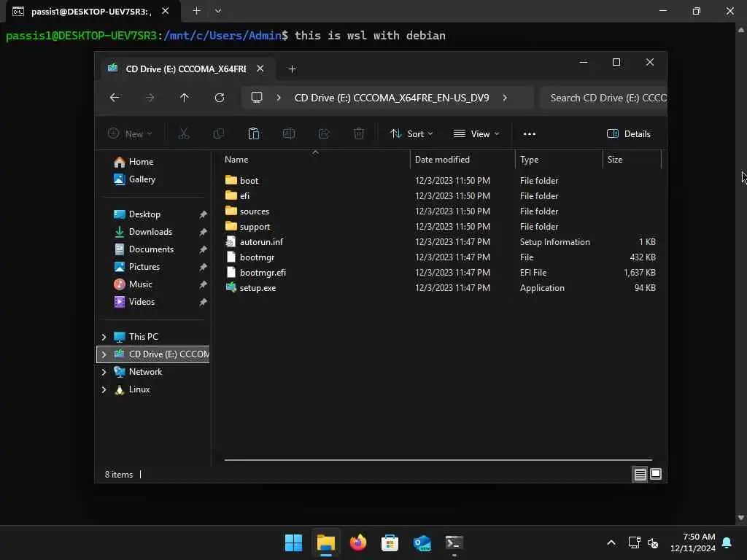
Task: Click the Search CD Drive input field
Action: tap(603, 98)
